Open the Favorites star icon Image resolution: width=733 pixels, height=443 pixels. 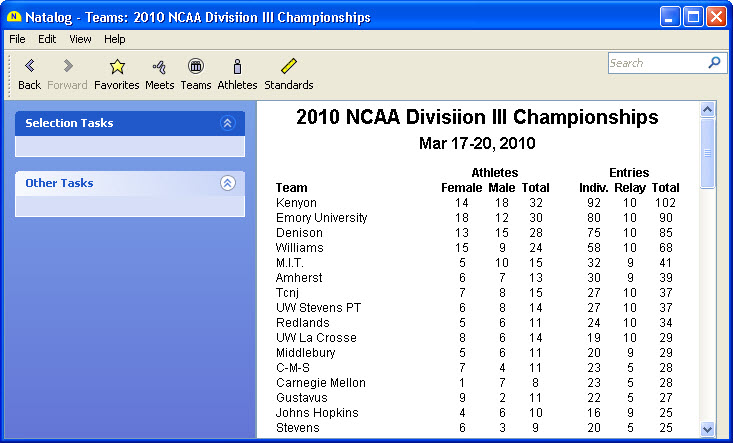coord(117,67)
